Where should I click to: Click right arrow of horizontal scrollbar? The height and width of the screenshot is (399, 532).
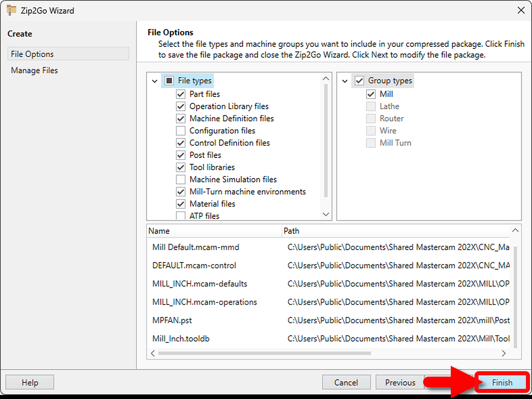coord(504,353)
